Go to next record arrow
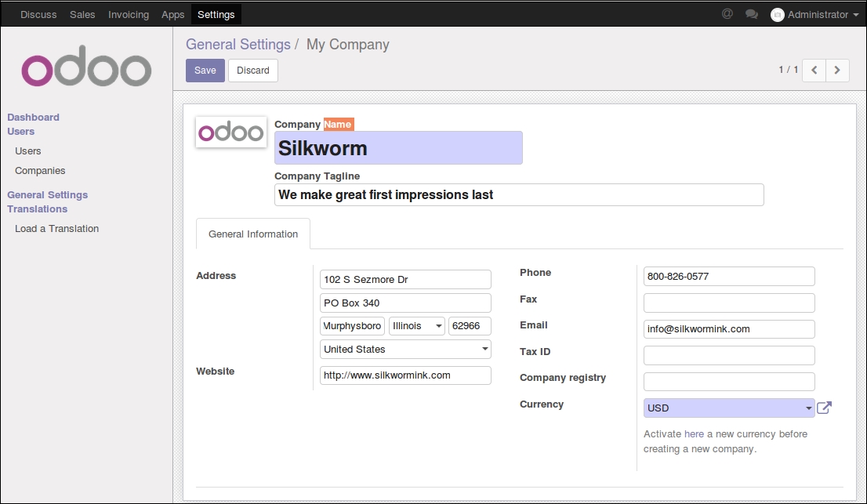This screenshot has height=504, width=867. point(837,71)
